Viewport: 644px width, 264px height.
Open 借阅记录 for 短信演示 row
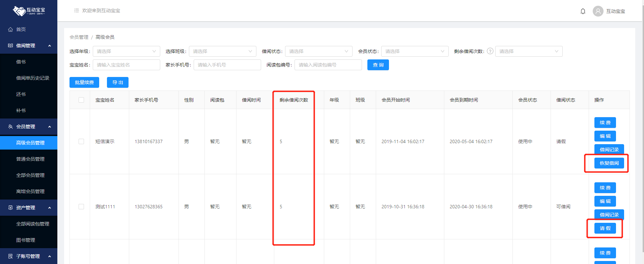click(609, 150)
